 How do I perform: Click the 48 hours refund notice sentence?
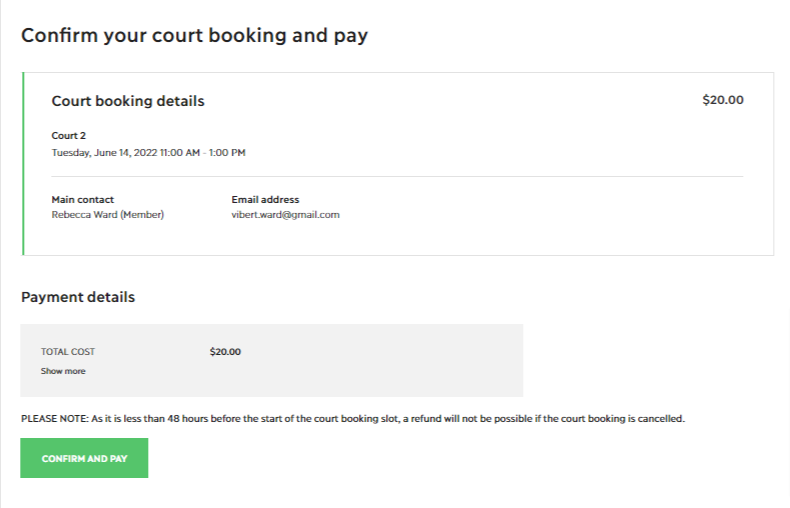tap(400, 418)
